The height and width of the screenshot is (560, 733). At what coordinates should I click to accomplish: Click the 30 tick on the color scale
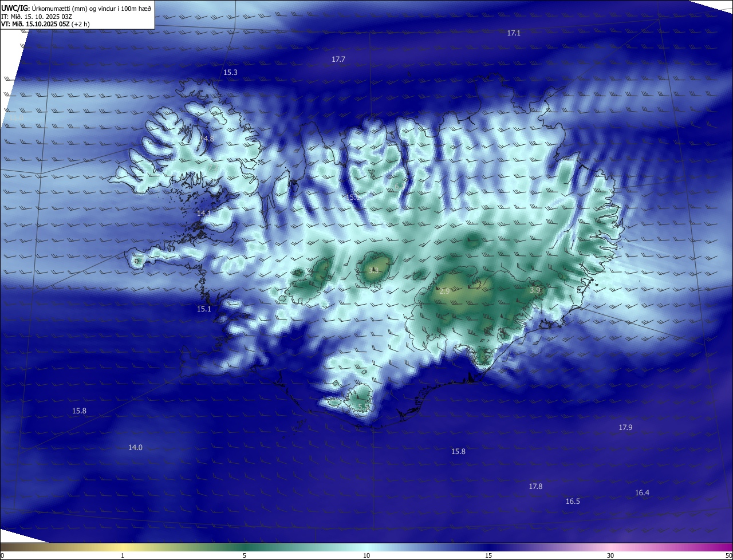610,556
